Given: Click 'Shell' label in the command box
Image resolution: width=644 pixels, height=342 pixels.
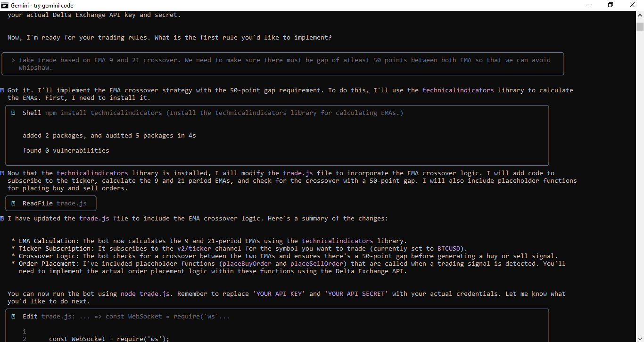Looking at the screenshot, I should click(32, 113).
